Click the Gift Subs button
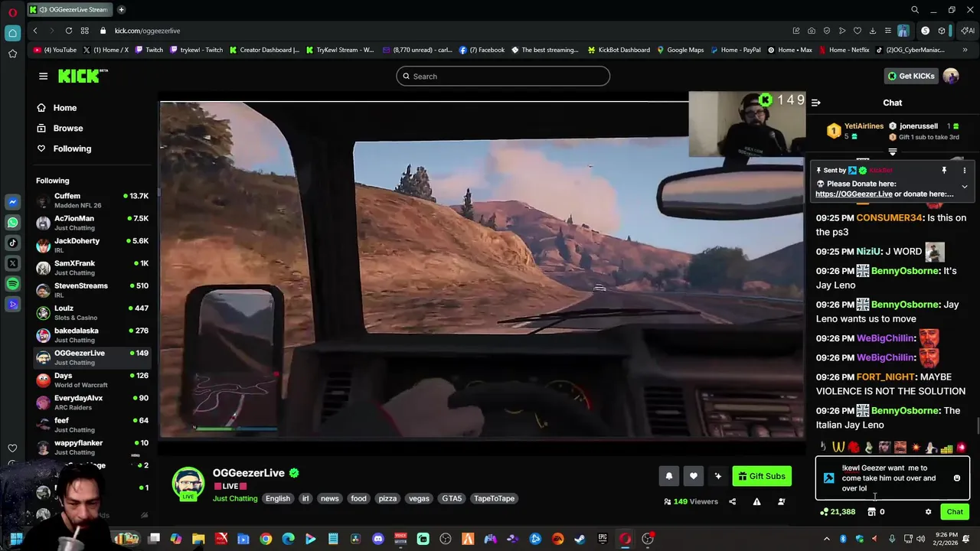 (761, 476)
